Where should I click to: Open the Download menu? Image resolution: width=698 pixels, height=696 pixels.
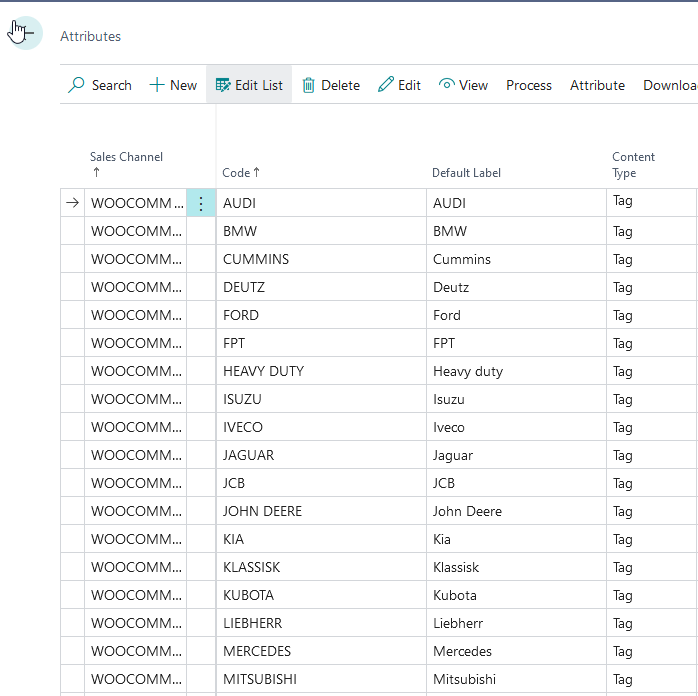tap(670, 85)
